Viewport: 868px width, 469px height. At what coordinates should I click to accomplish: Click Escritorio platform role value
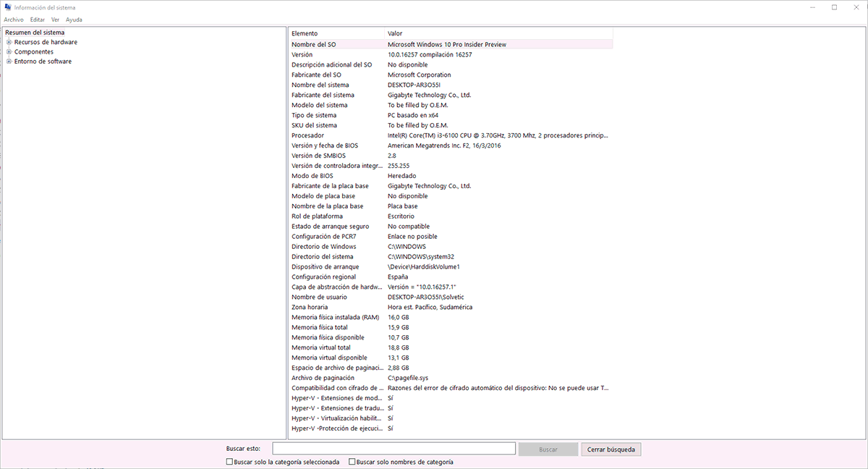[x=401, y=216]
